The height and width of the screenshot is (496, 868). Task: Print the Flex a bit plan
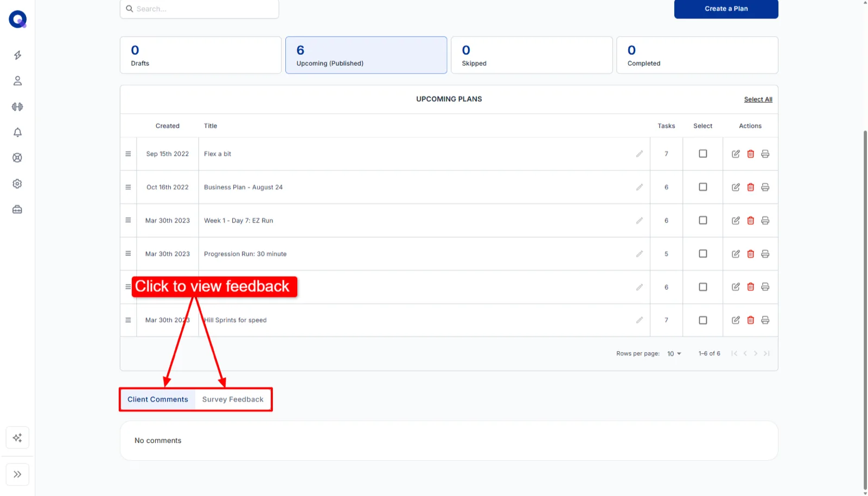765,154
